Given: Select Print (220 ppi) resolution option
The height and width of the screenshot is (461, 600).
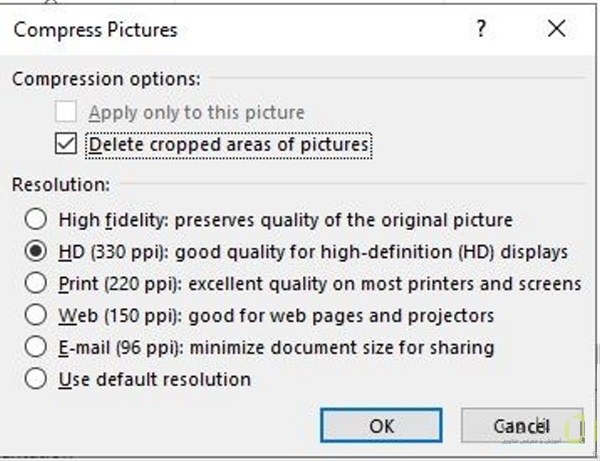Looking at the screenshot, I should [x=37, y=283].
